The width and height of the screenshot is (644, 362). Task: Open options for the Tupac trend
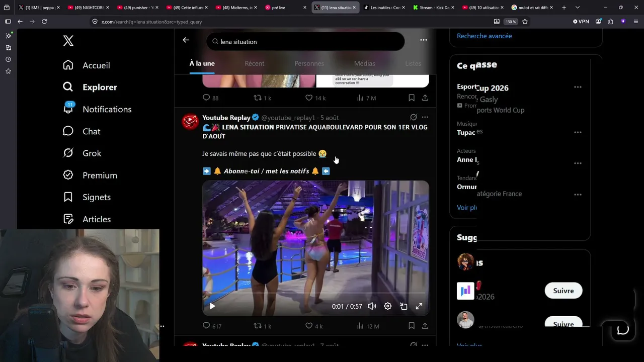tap(578, 132)
